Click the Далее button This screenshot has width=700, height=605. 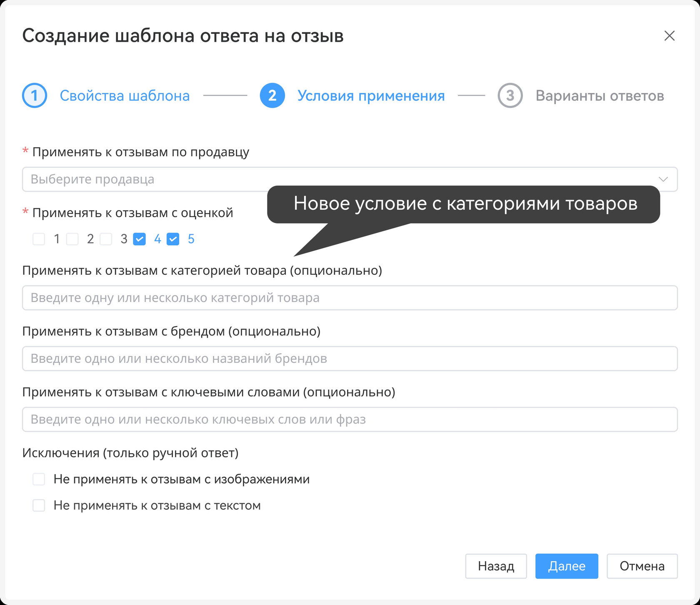tap(567, 566)
